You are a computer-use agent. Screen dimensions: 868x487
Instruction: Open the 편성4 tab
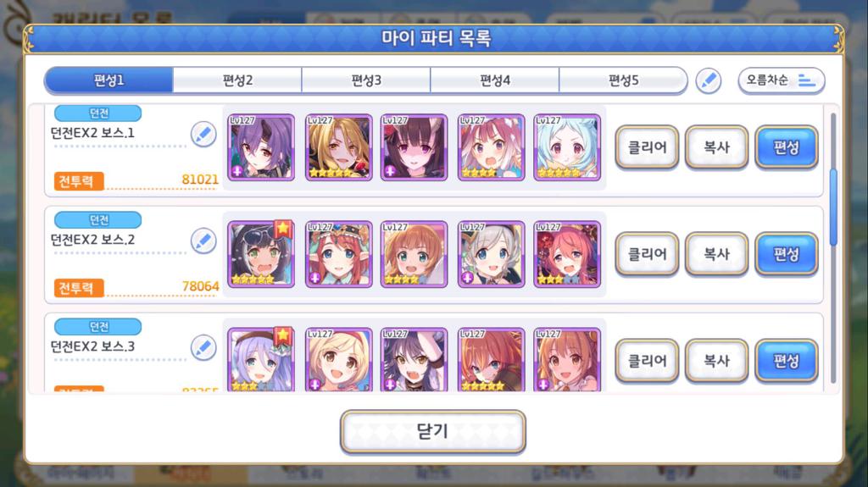point(495,80)
